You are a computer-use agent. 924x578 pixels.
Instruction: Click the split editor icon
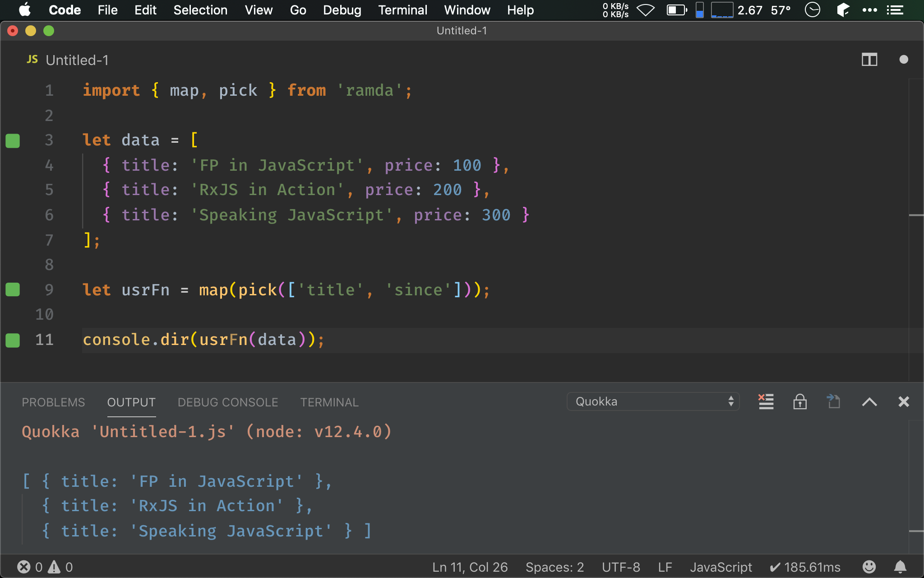869,60
